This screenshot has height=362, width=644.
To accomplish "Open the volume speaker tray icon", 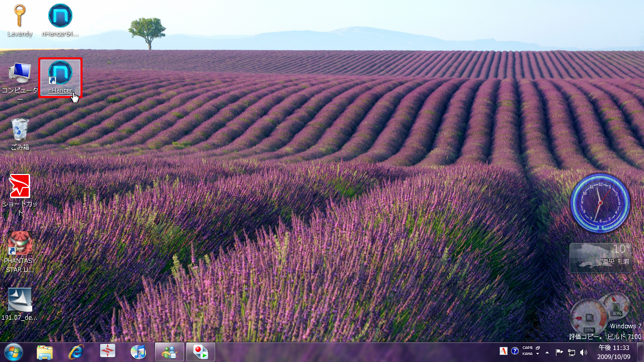I will coord(584,352).
